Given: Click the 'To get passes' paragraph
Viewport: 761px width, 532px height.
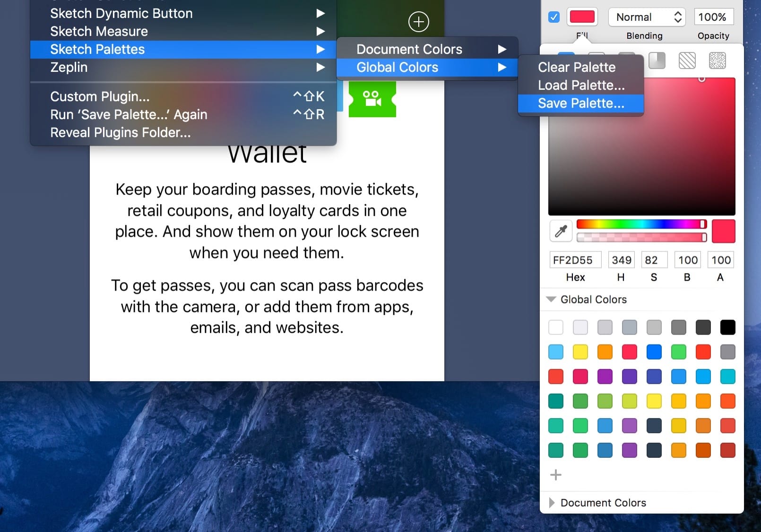Looking at the screenshot, I should tap(267, 306).
